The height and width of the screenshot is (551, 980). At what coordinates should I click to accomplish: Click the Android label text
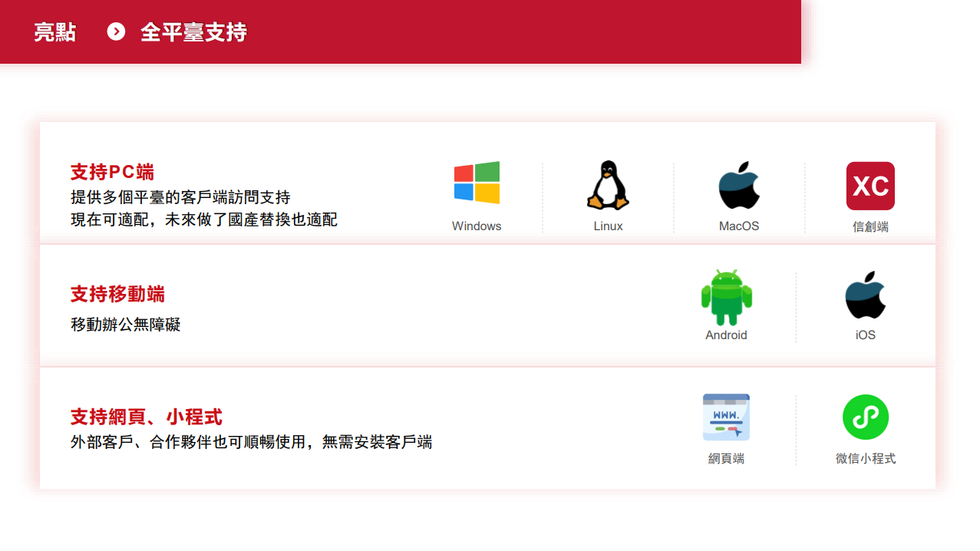pos(726,335)
